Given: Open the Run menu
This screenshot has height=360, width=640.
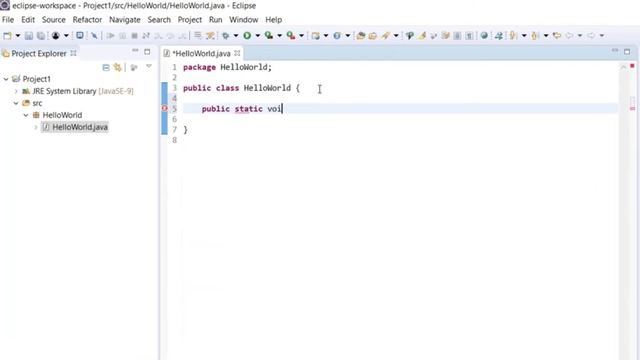Looking at the screenshot, I should (x=216, y=20).
